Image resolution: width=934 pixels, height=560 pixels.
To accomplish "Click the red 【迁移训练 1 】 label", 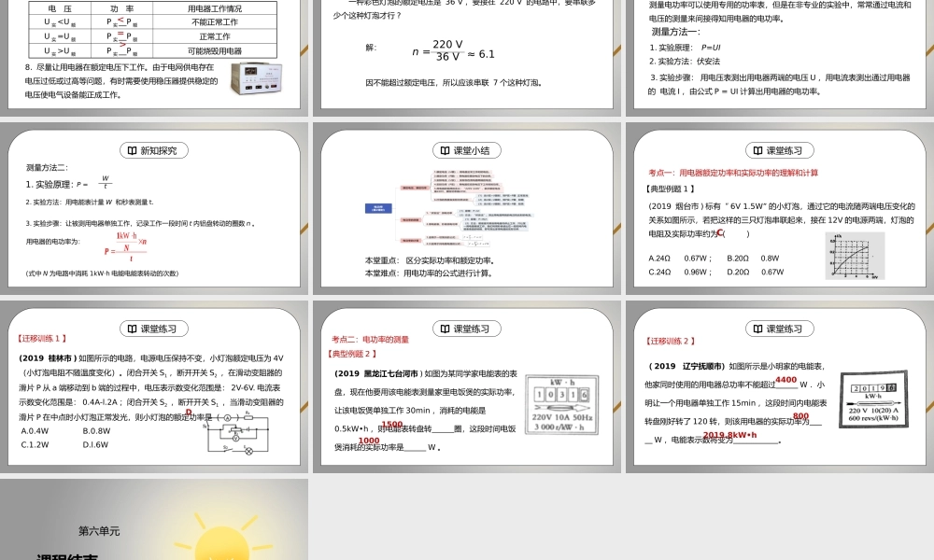I will pyautogui.click(x=42, y=338).
